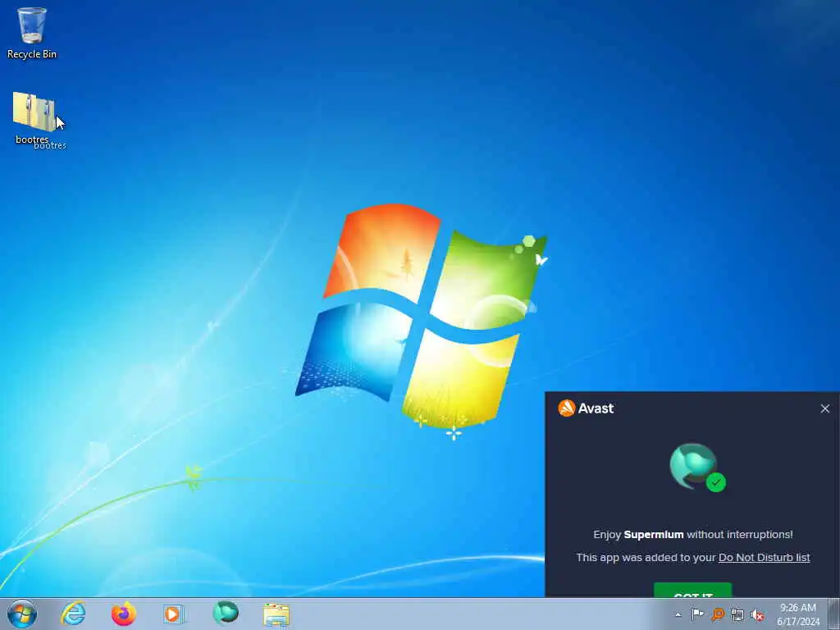Open Windows Media Player from taskbar
This screenshot has height=630, width=840.
pos(174,614)
